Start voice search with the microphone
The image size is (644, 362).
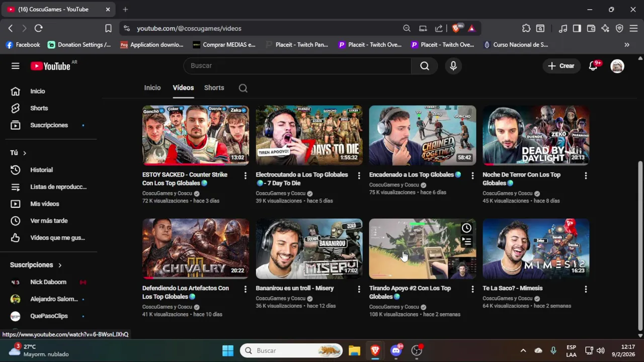(x=453, y=66)
